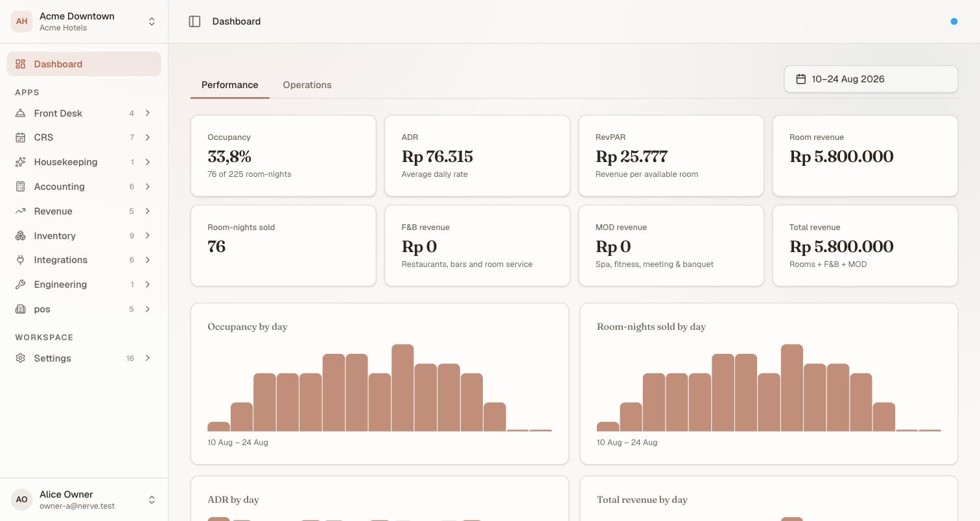Image resolution: width=980 pixels, height=521 pixels.
Task: Click the owner-a@nerve.test email text
Action: (77, 506)
